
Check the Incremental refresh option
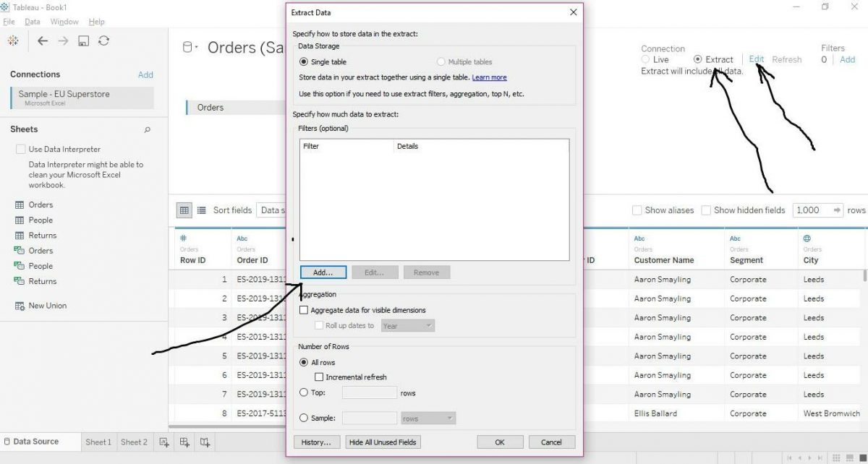319,377
